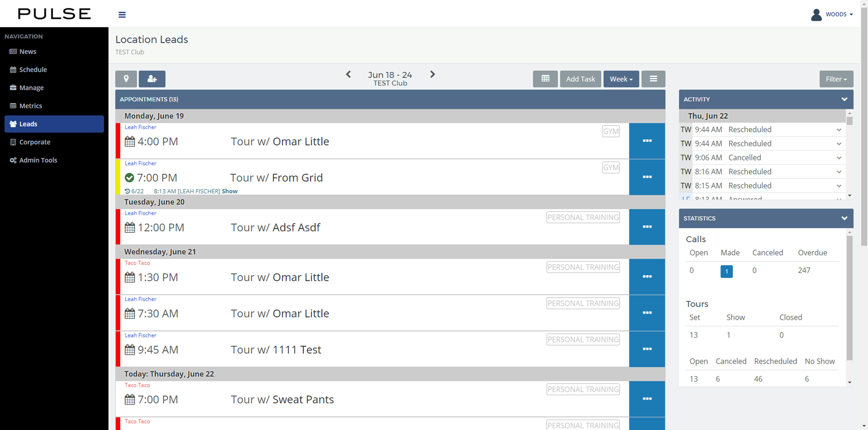The image size is (868, 430).
Task: Click the calendar icon next to 1:30 PM
Action: [130, 277]
